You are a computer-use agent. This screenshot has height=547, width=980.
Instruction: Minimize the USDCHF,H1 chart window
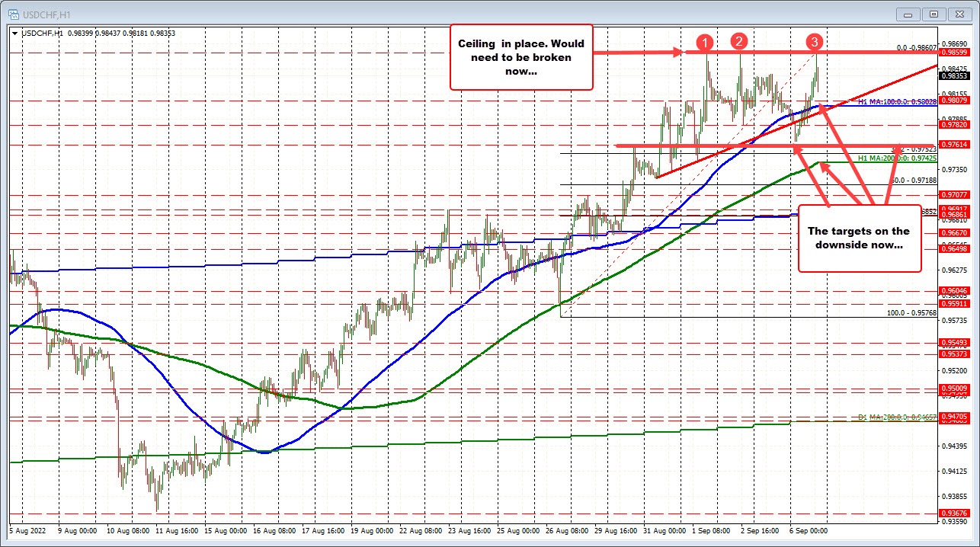pyautogui.click(x=907, y=14)
